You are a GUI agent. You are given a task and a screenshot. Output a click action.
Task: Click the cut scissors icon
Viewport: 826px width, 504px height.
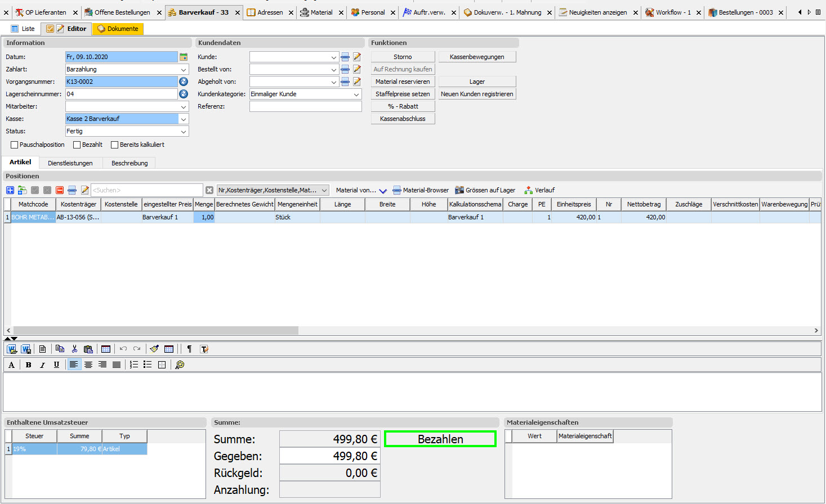coord(74,349)
